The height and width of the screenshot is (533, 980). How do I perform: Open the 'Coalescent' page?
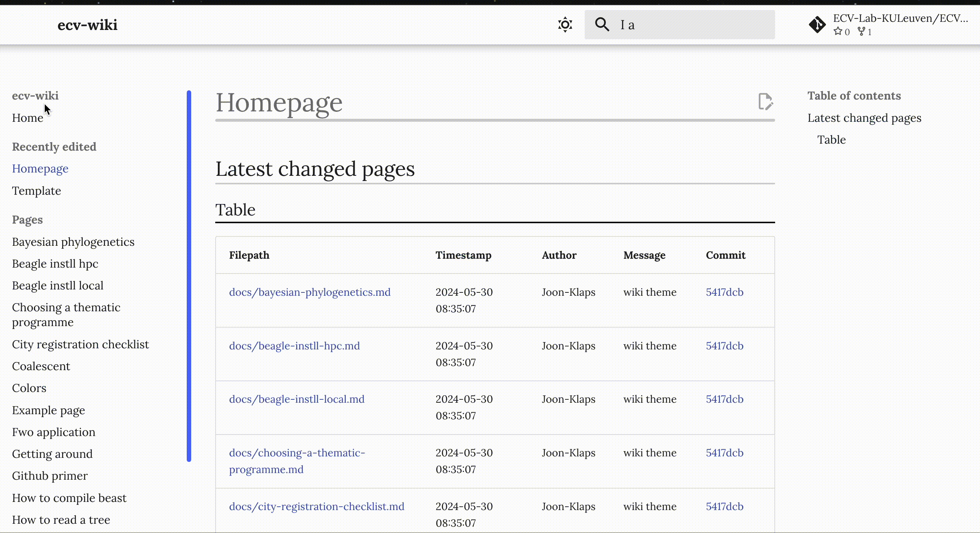pos(41,366)
